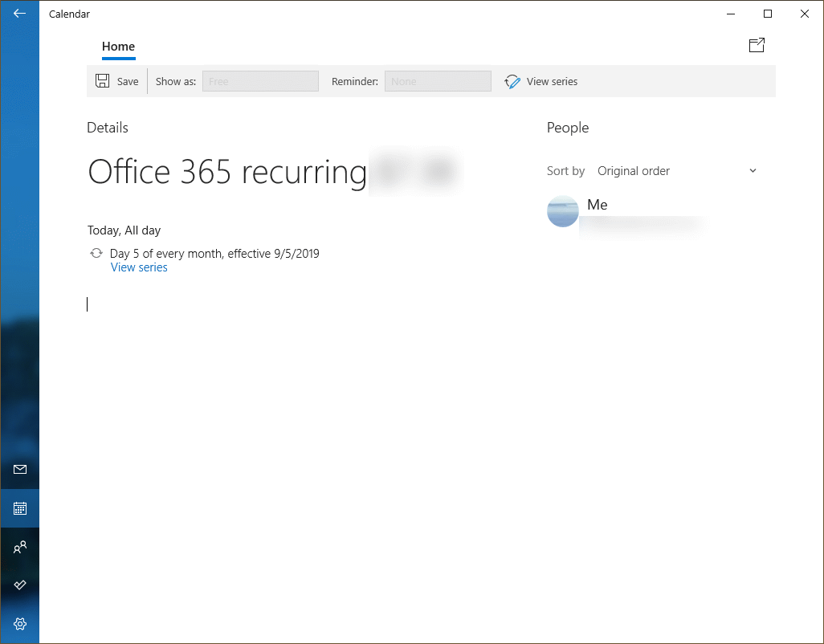Pop out event into new window
The height and width of the screenshot is (644, 824).
coord(756,46)
